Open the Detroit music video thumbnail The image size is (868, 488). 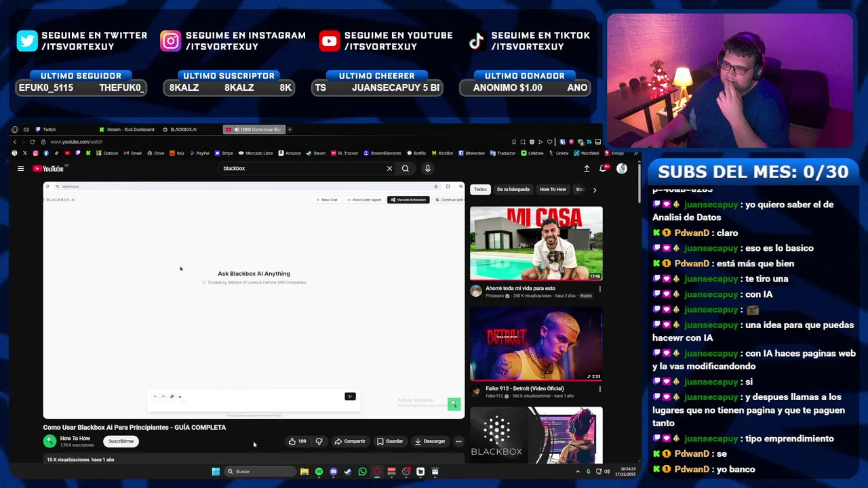536,344
